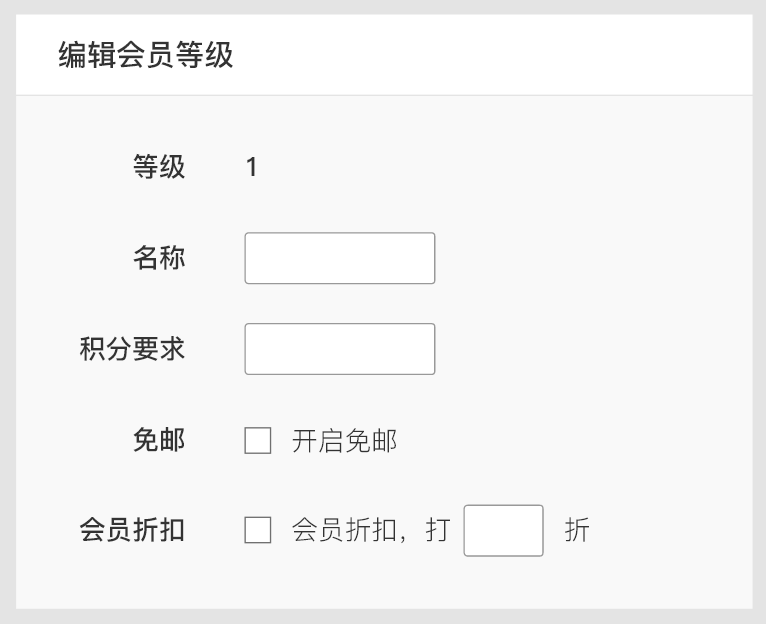The height and width of the screenshot is (624, 766).
Task: Click empty header area right of title
Action: coord(500,55)
